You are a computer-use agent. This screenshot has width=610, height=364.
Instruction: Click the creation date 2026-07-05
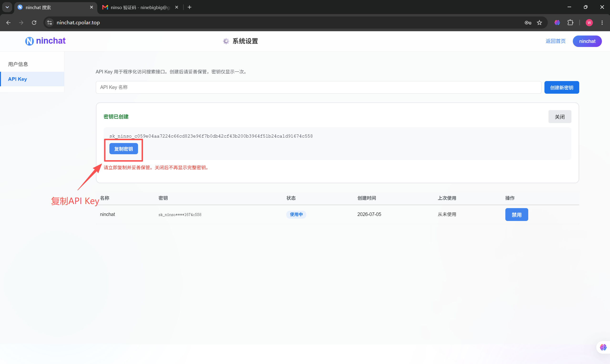(x=369, y=214)
